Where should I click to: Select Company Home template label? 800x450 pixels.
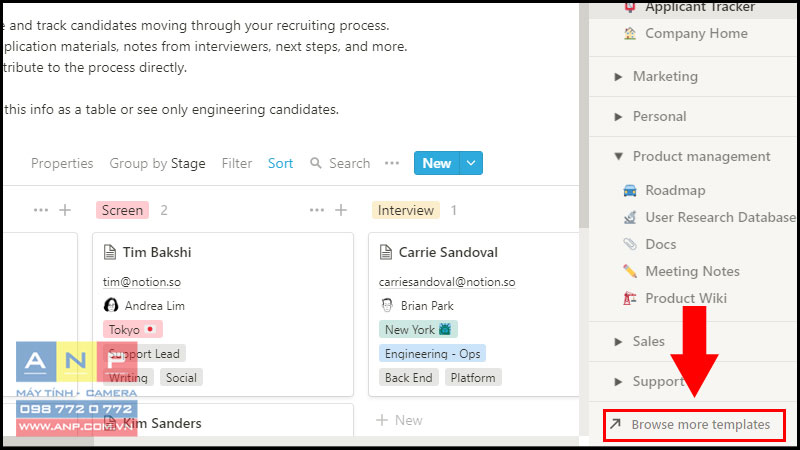696,33
